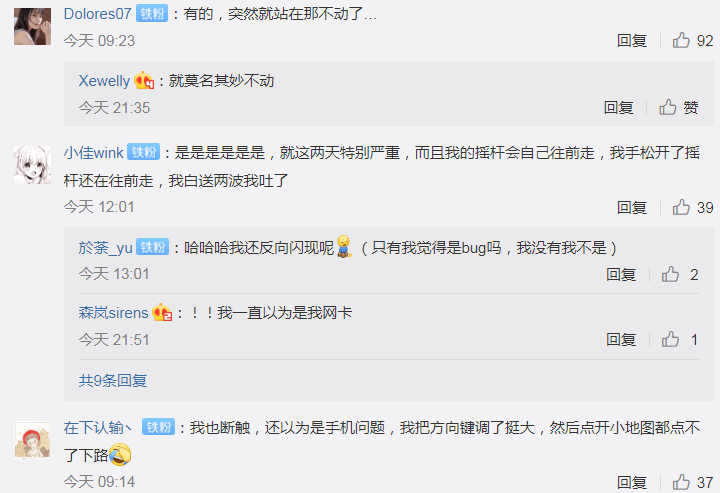
Task: Click 铁粉 badge next to Dolores07
Action: 152,14
